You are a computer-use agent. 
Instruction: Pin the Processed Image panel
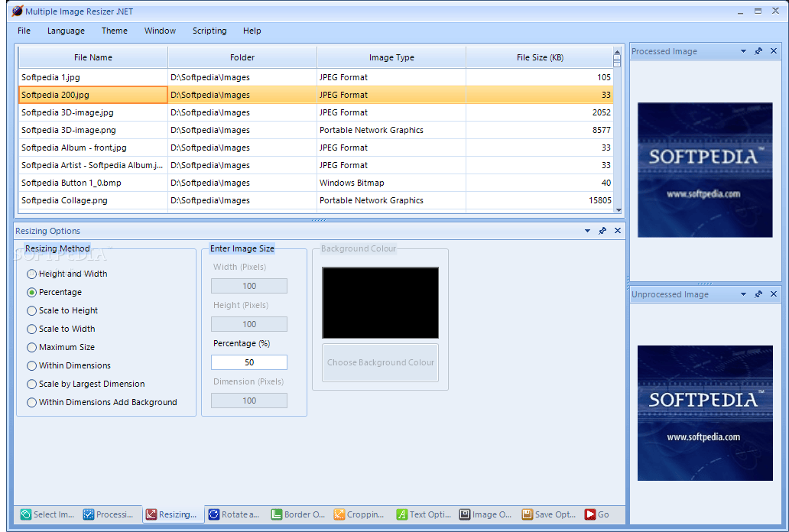click(758, 51)
